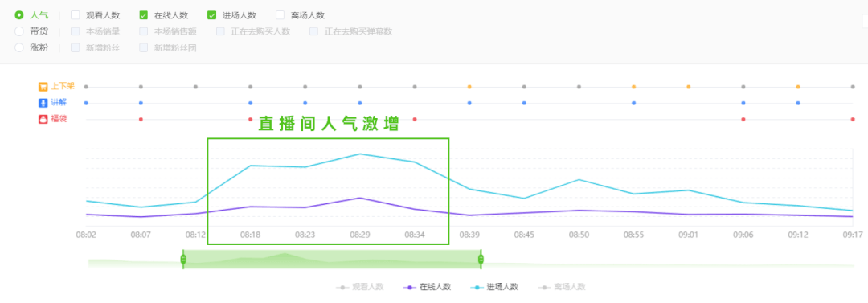The height and width of the screenshot is (303, 868).
Task: Click red 福袋 marker at 09:17
Action: (853, 119)
